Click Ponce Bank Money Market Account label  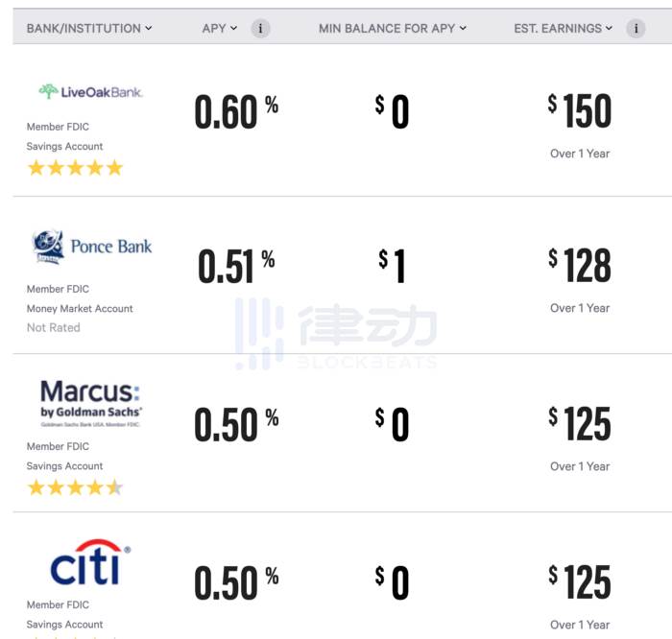point(80,308)
